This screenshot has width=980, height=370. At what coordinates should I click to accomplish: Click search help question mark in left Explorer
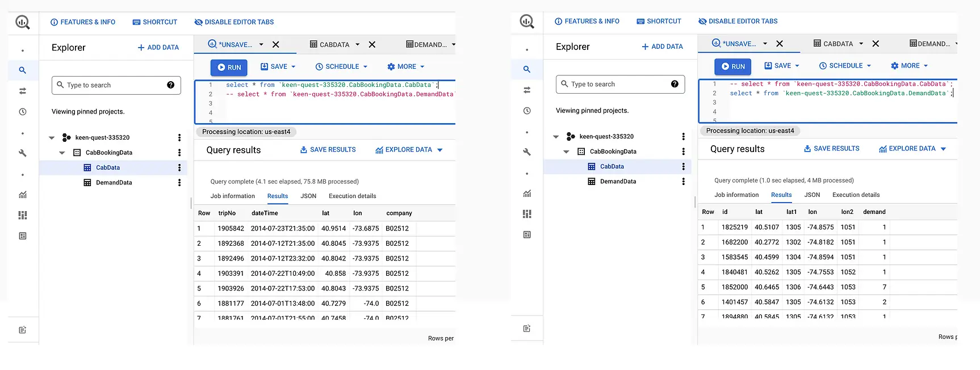(x=170, y=85)
